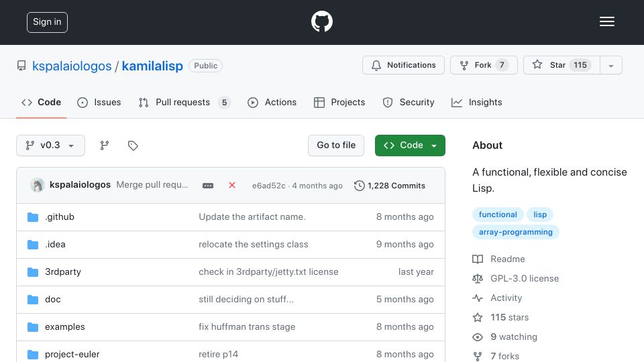Screen dimensions: 644x362
Task: Open the kamilalisp repository link
Action: tap(152, 66)
